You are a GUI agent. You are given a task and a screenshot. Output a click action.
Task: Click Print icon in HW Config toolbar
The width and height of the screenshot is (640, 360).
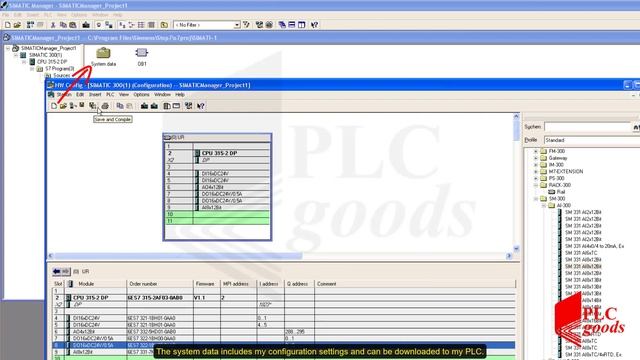click(x=105, y=106)
